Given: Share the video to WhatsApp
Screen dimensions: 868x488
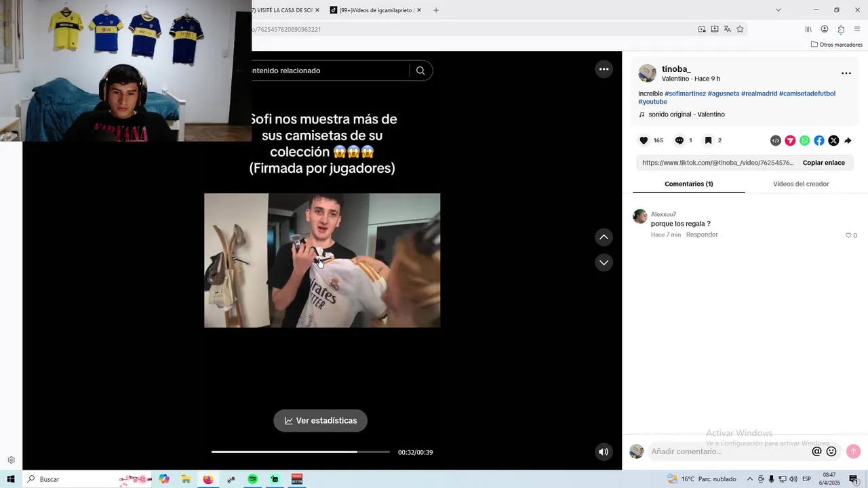Looking at the screenshot, I should (805, 140).
